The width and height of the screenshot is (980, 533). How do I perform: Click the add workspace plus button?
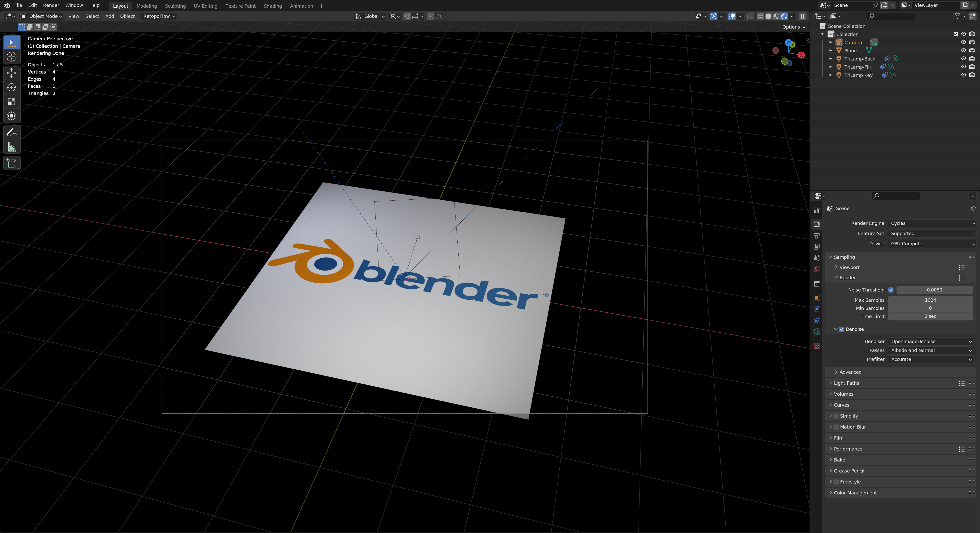click(x=322, y=6)
